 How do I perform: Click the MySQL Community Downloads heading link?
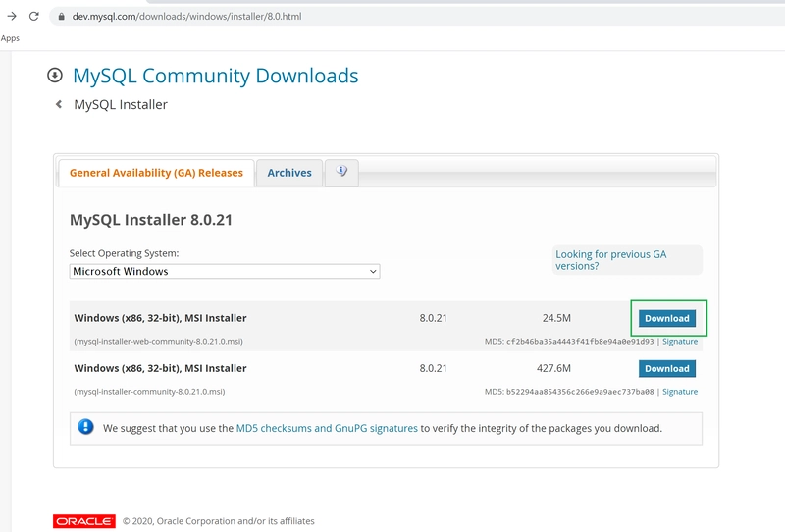click(215, 76)
